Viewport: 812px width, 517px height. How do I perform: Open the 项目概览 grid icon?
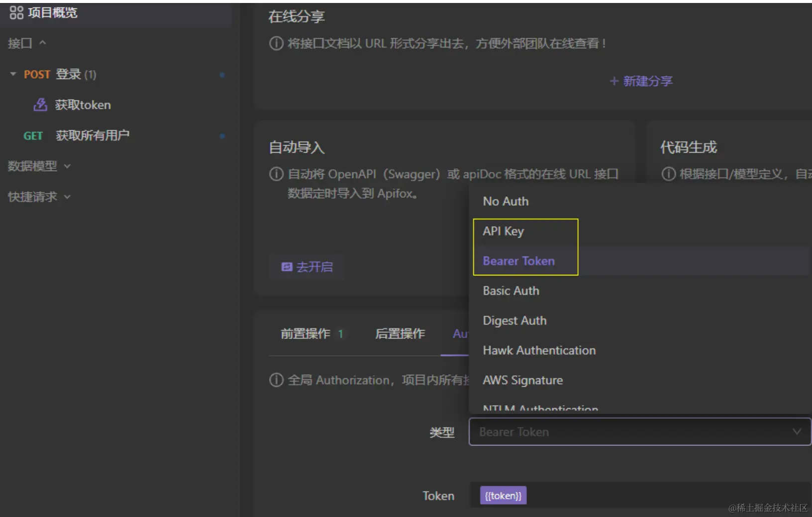(x=16, y=12)
